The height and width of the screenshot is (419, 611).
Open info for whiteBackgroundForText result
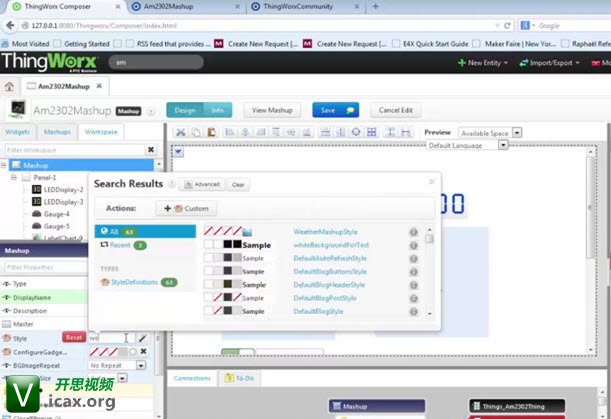click(413, 246)
